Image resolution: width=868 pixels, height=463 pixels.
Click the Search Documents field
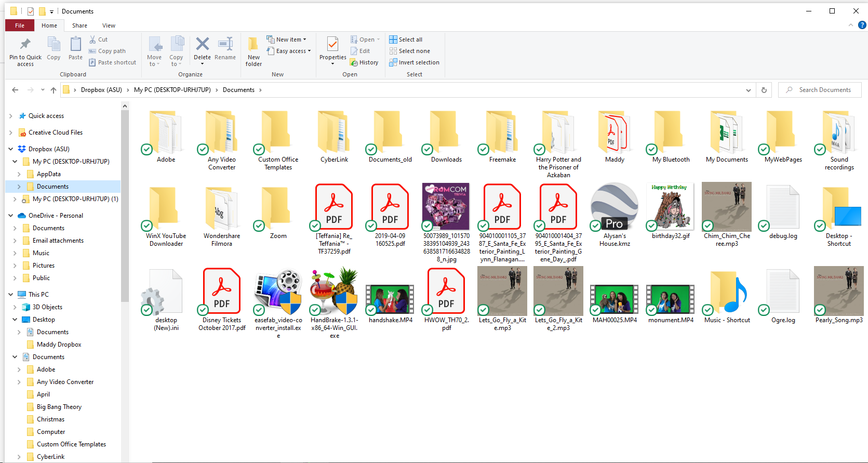(x=824, y=90)
